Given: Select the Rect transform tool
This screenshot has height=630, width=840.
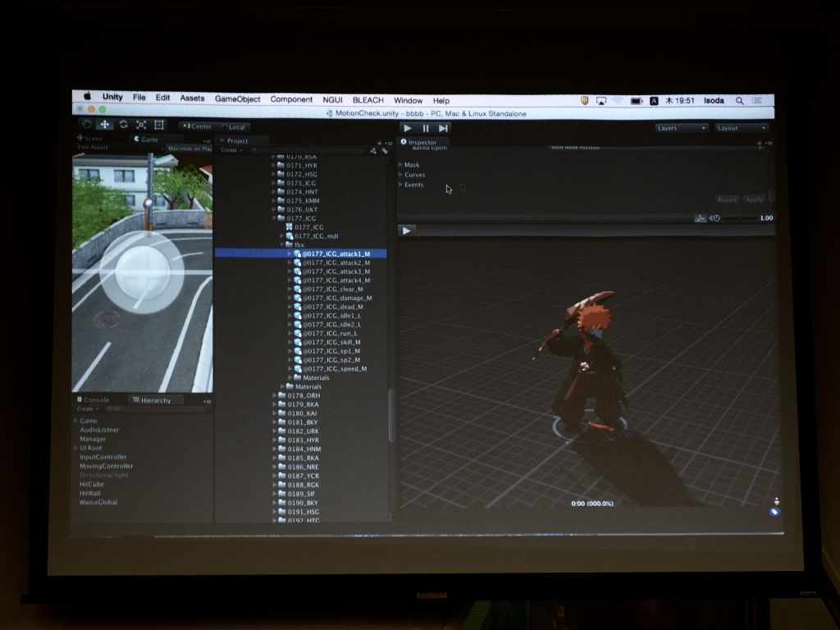Looking at the screenshot, I should [159, 125].
